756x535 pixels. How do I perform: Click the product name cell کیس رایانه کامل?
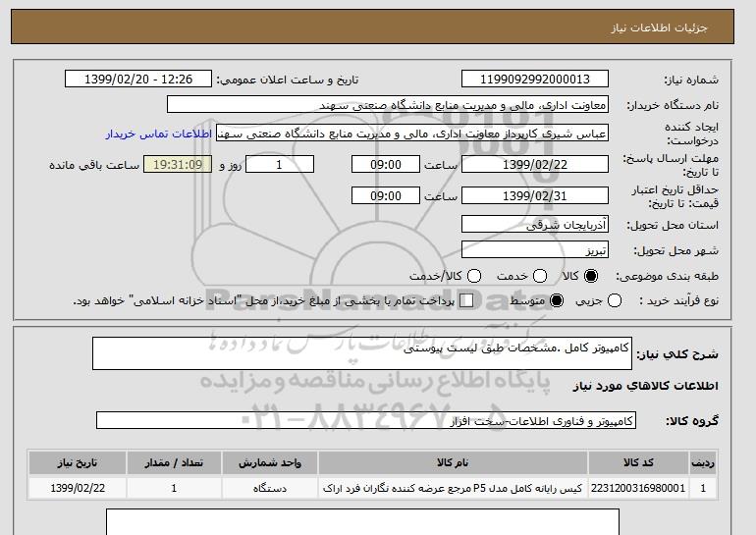(x=453, y=488)
